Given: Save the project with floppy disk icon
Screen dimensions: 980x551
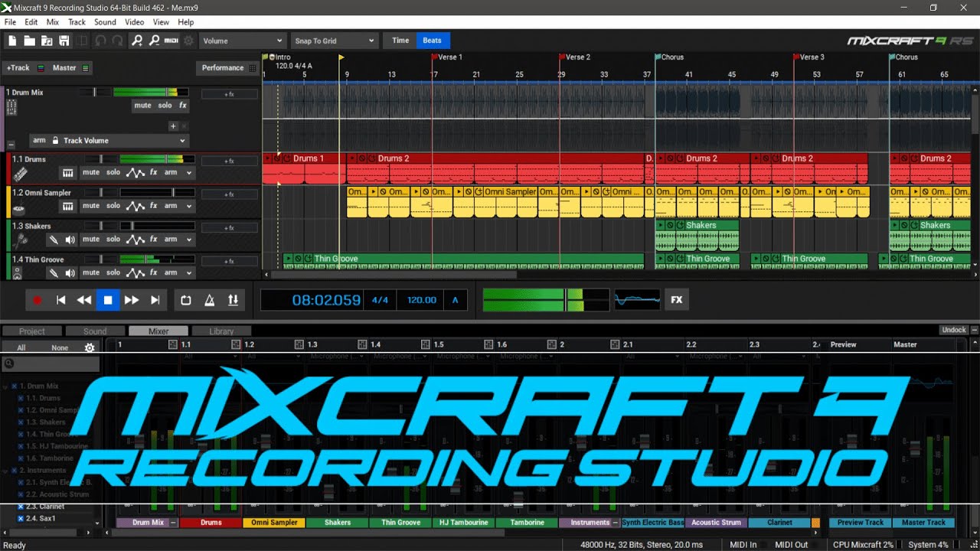Looking at the screenshot, I should click(x=64, y=41).
